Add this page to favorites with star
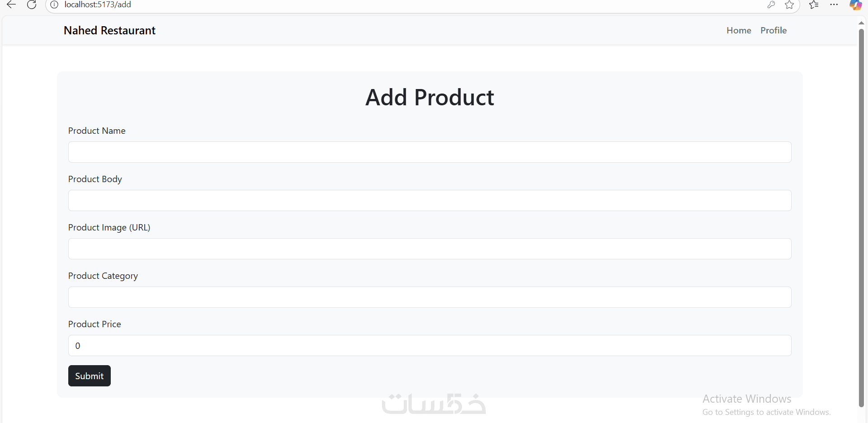 (x=789, y=5)
